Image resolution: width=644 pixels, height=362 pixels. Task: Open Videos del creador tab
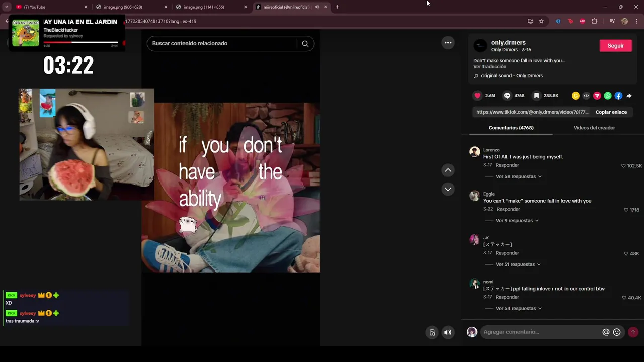[x=594, y=128]
